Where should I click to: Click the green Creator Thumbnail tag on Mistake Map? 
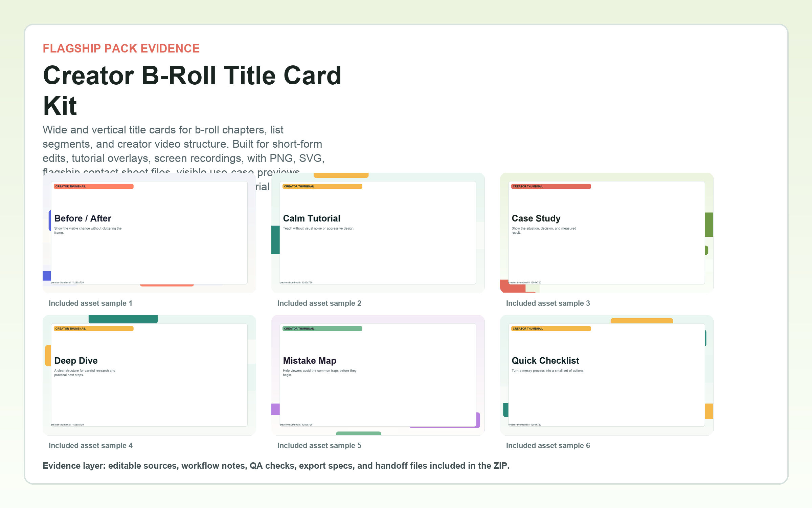pos(322,329)
